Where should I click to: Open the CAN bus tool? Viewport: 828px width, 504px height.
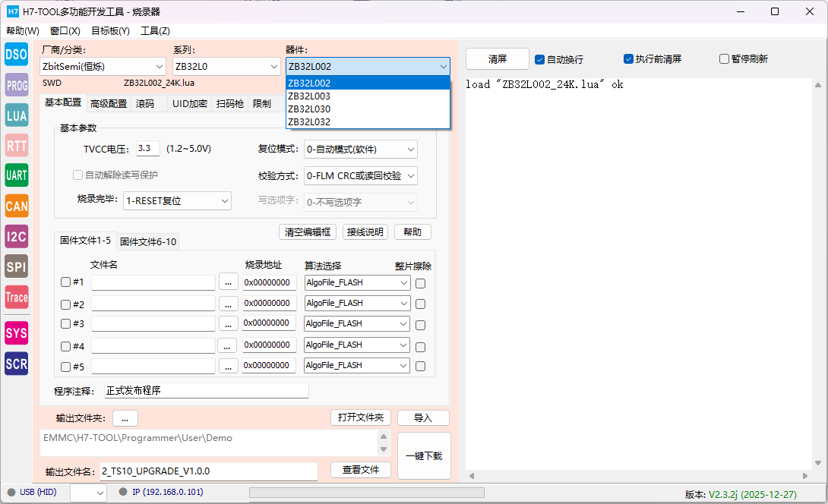click(x=16, y=206)
